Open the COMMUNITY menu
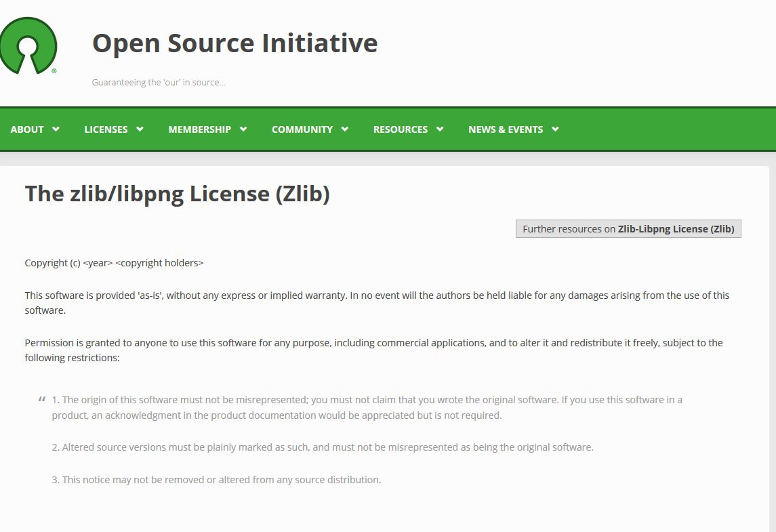 click(302, 129)
